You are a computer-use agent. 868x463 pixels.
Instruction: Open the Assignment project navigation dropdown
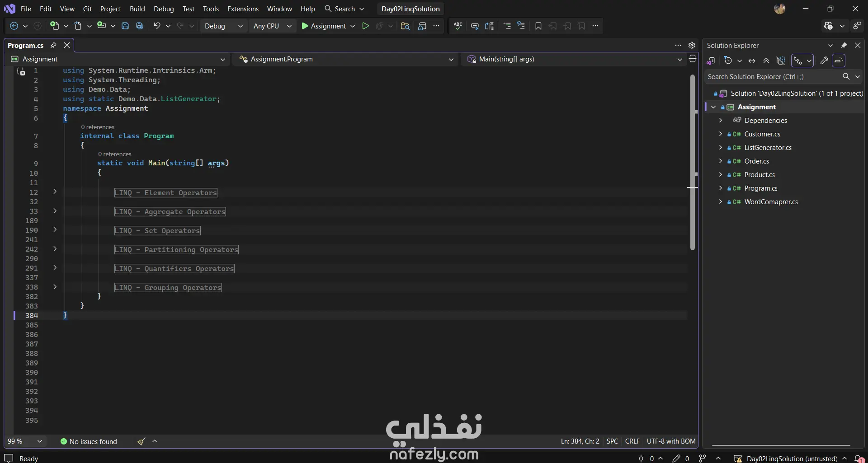118,59
